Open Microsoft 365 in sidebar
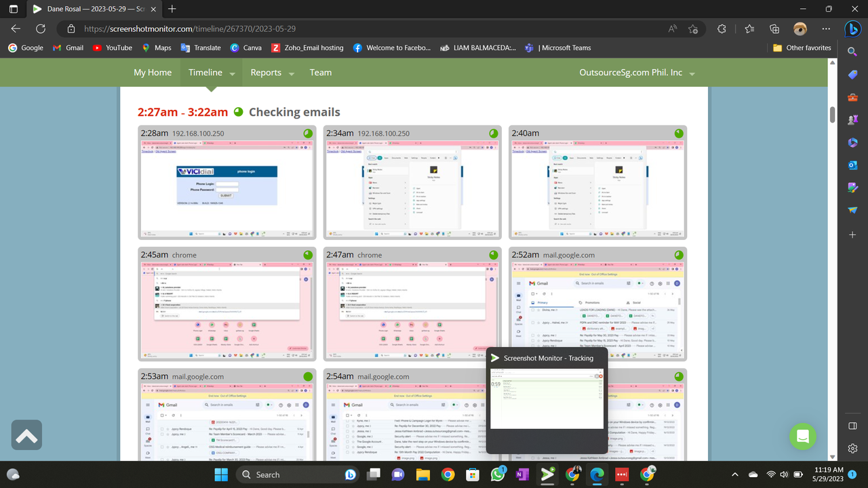The height and width of the screenshot is (488, 868). tap(853, 142)
